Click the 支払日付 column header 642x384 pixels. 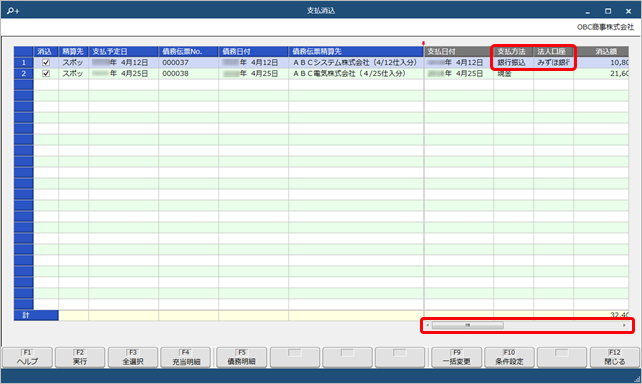pos(459,52)
